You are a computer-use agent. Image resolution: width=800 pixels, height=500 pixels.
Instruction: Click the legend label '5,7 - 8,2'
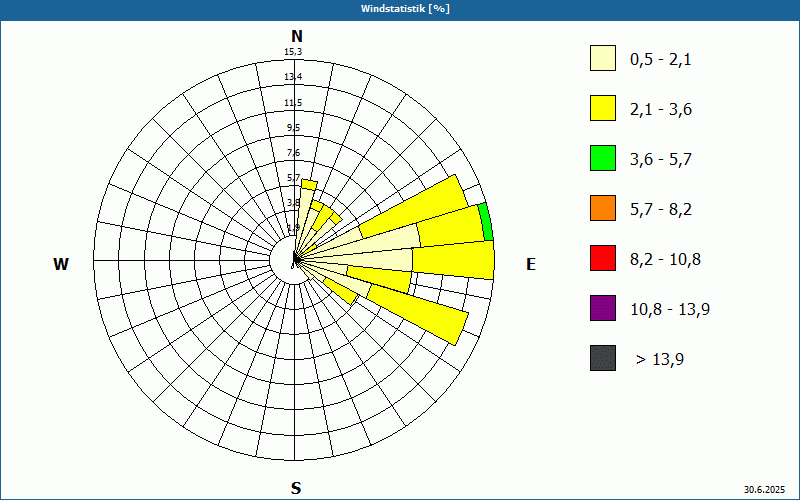coord(661,210)
